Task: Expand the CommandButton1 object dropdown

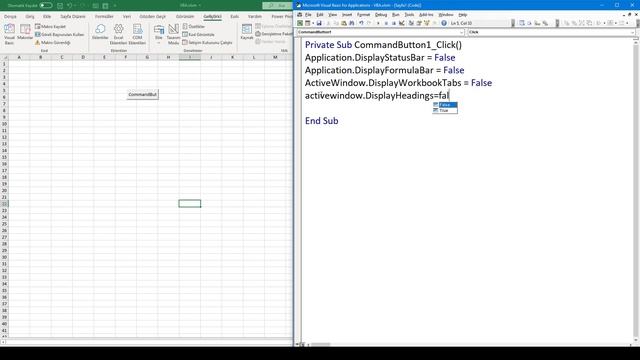Action: click(462, 32)
